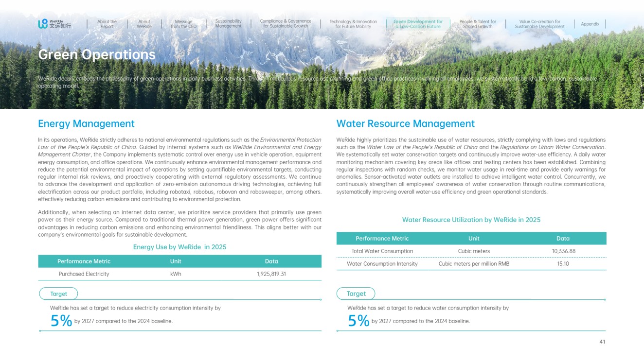Image resolution: width=644 pixels, height=363 pixels.
Task: Click Performance Metric header in energy table
Action: click(x=84, y=261)
